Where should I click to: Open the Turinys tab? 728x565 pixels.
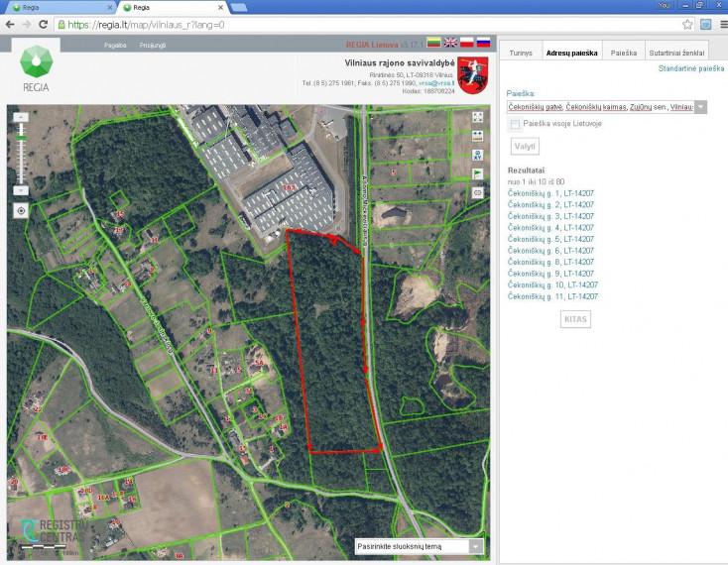(x=521, y=53)
